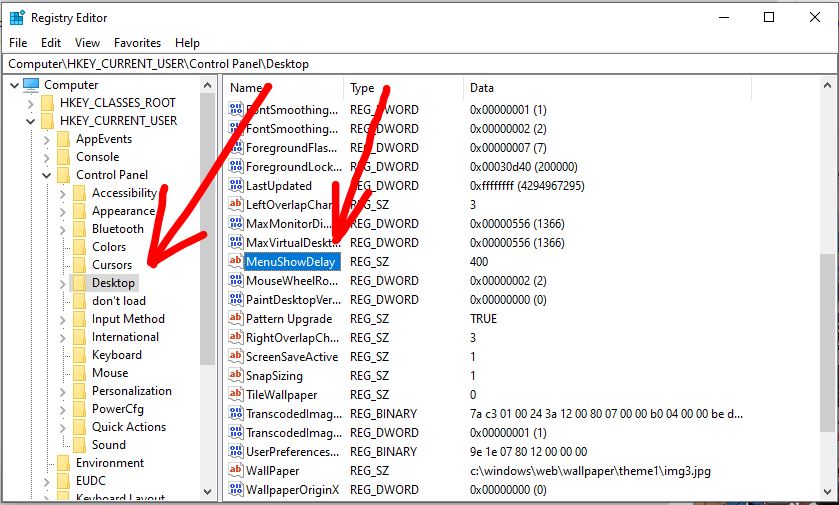Click the wallpaper path img3.jpg data
This screenshot has width=839, height=505.
[x=590, y=471]
